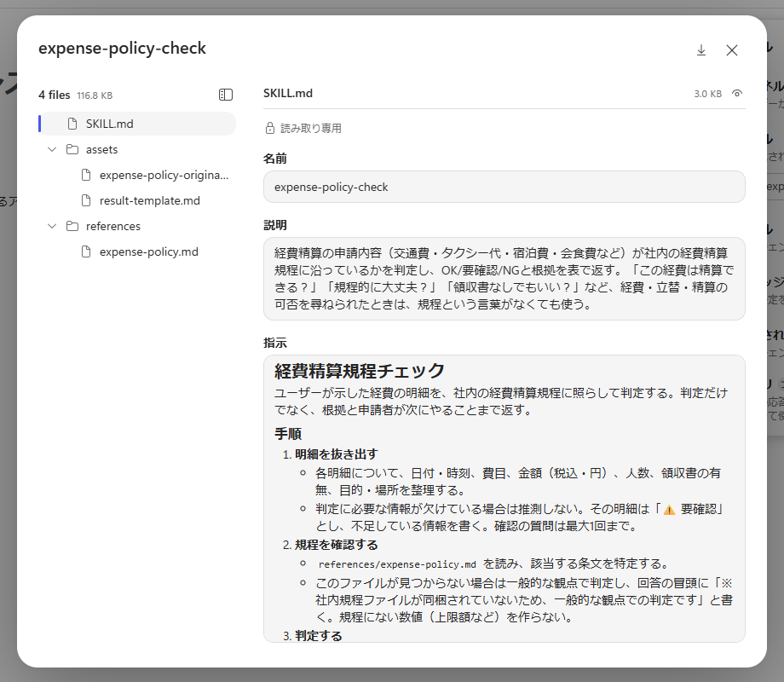Click the 指示 section label
Image resolution: width=784 pixels, height=682 pixels.
(275, 343)
